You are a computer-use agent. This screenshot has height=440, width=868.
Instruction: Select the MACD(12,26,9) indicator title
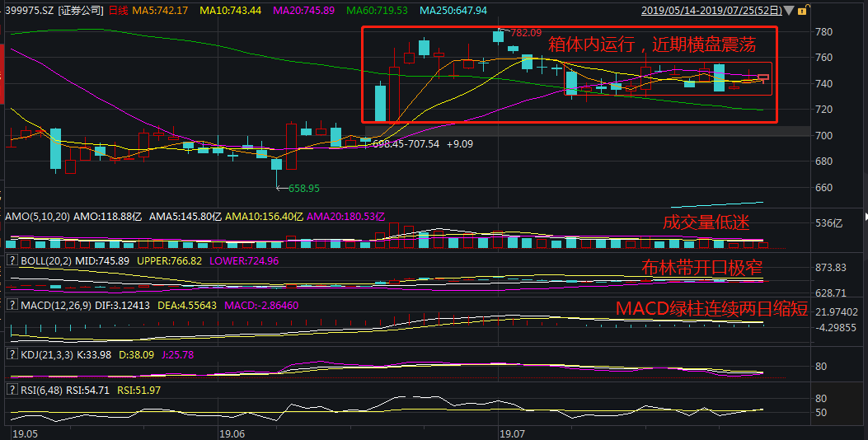[x=56, y=306]
